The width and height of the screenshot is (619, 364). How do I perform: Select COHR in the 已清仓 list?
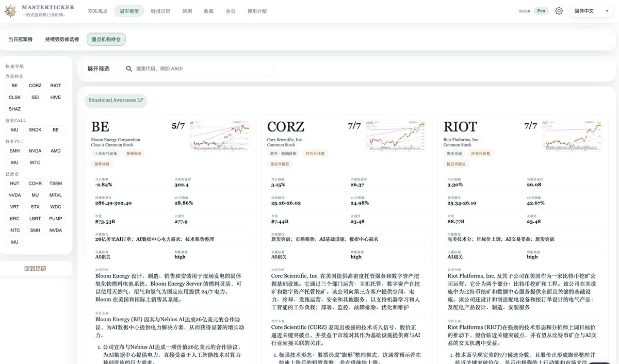pyautogui.click(x=35, y=184)
